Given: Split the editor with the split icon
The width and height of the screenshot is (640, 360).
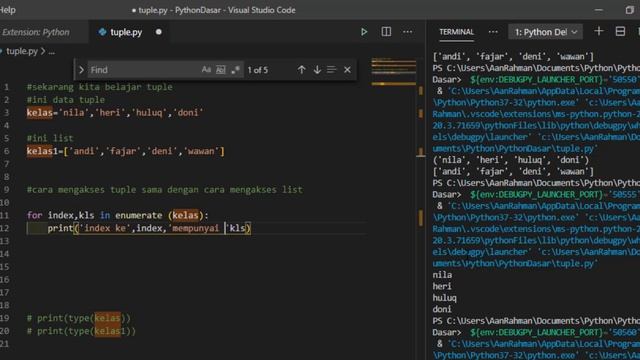Looking at the screenshot, I should [386, 32].
